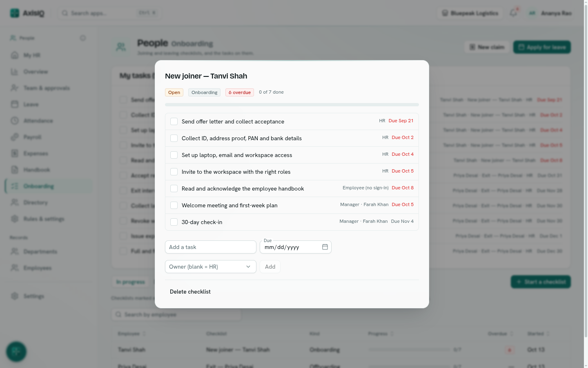Click the 'Due Sep 21' date label

[x=401, y=121]
